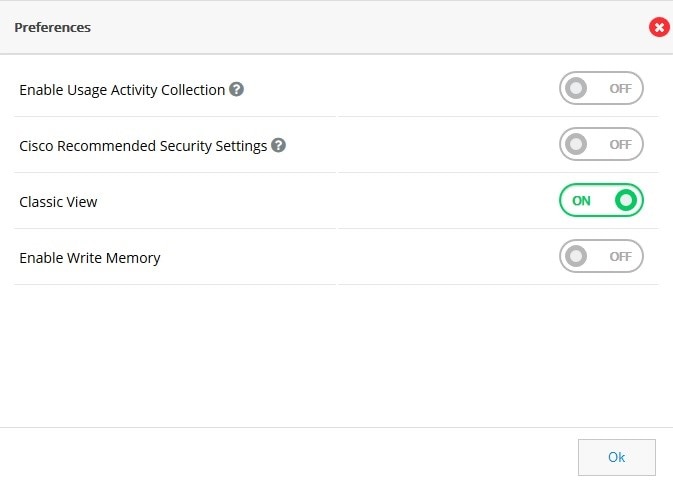Open help for Cisco Recommended Security Settings
This screenshot has height=489, width=673.
(x=278, y=145)
